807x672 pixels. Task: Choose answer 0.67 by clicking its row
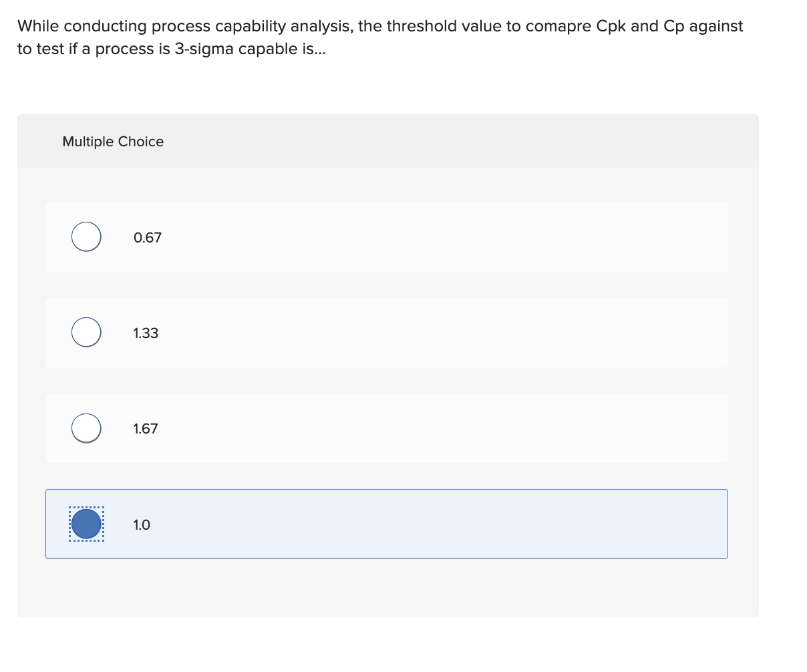(386, 236)
